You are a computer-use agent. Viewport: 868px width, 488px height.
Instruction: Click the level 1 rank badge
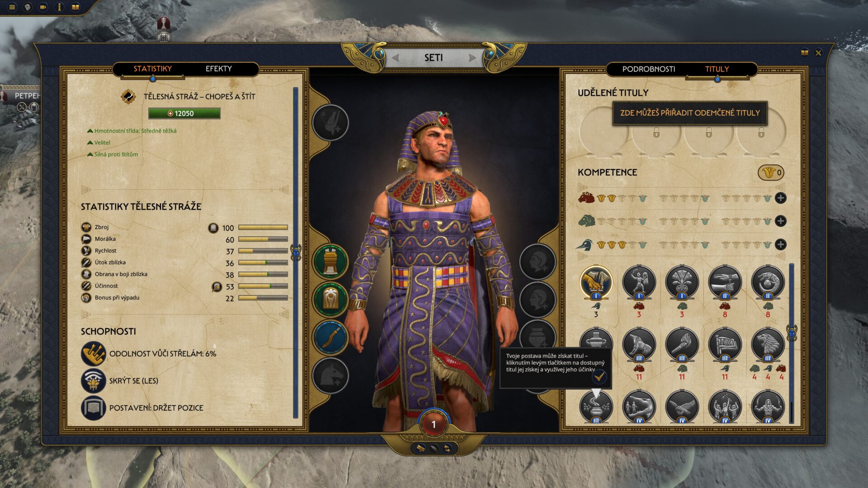(x=434, y=424)
